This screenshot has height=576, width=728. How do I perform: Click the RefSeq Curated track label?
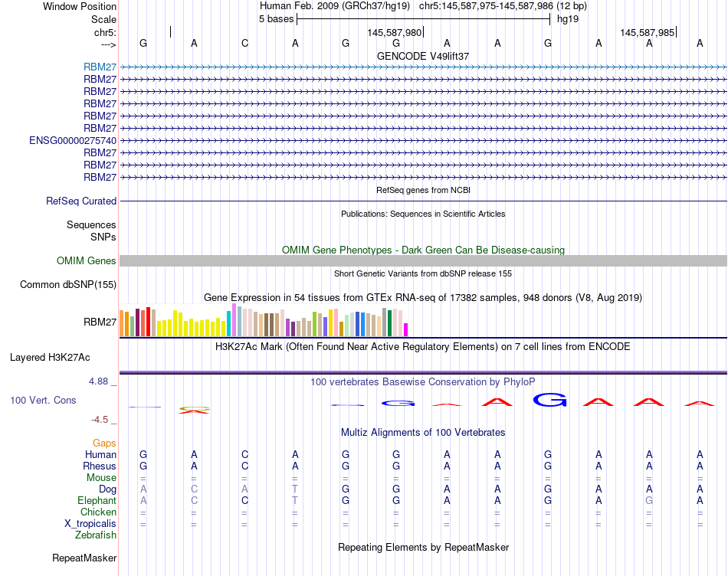(x=81, y=201)
